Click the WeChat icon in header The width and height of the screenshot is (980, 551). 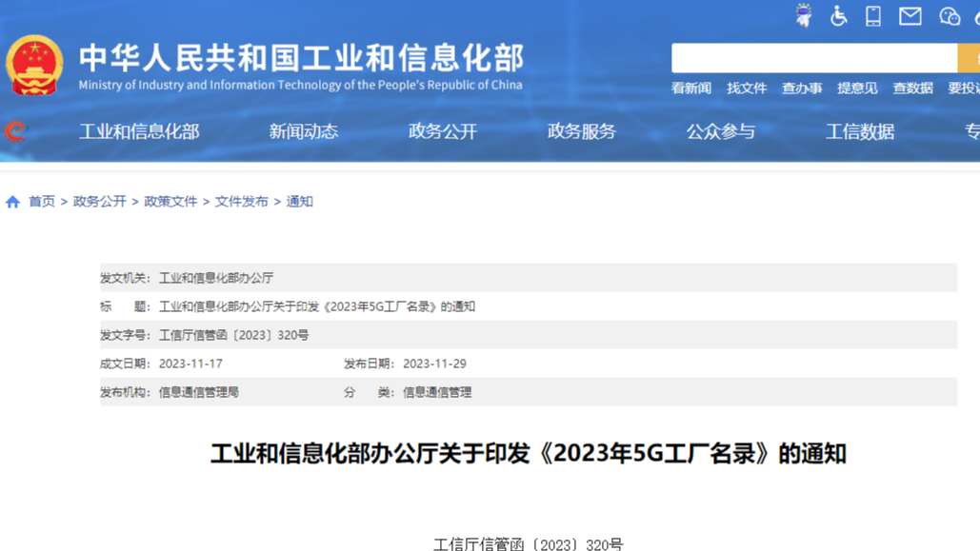[x=950, y=16]
